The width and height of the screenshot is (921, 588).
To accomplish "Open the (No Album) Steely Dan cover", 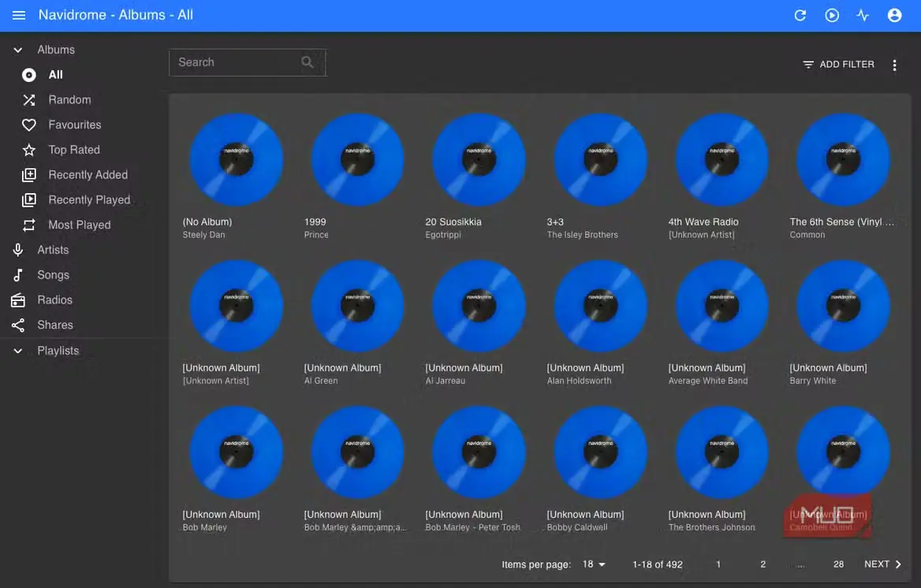I will (x=236, y=160).
